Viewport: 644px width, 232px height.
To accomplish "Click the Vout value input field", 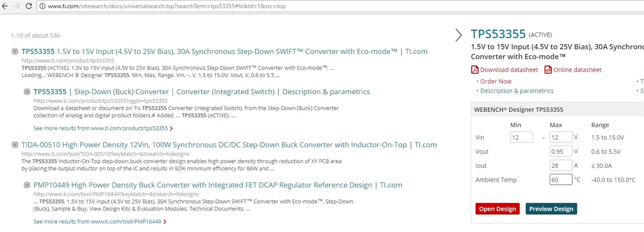I will click(x=561, y=151).
